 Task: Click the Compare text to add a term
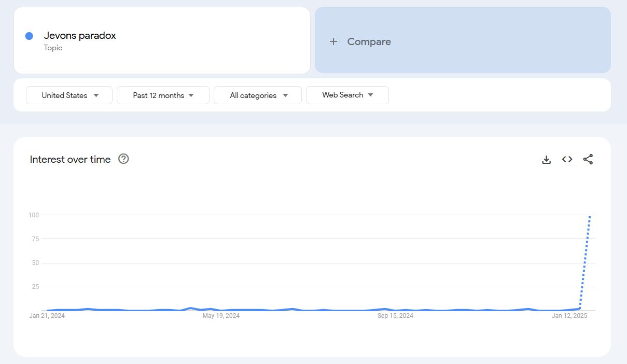point(369,41)
